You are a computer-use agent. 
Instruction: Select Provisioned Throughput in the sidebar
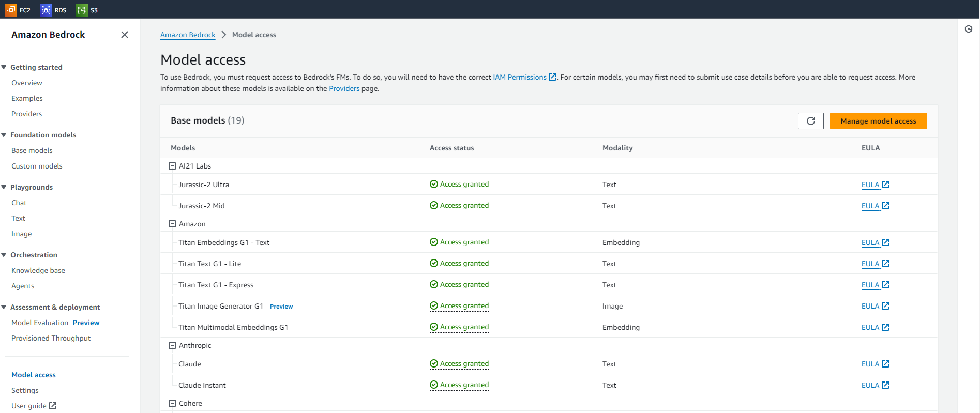click(51, 338)
